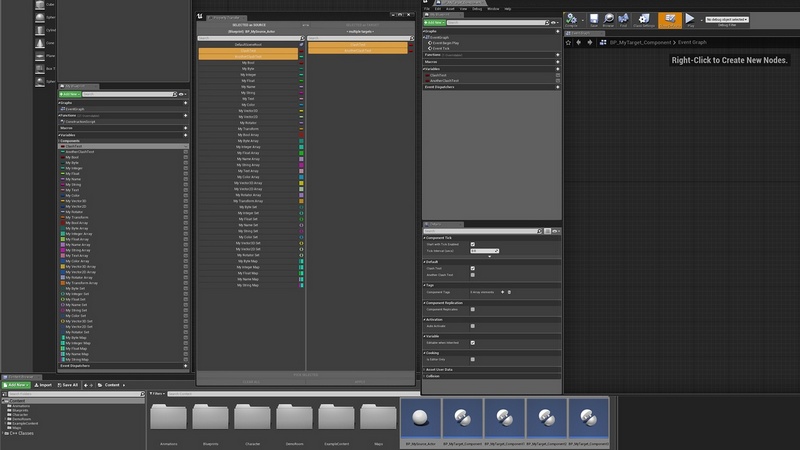
Task: Click the Tick Interval input field
Action: [484, 251]
